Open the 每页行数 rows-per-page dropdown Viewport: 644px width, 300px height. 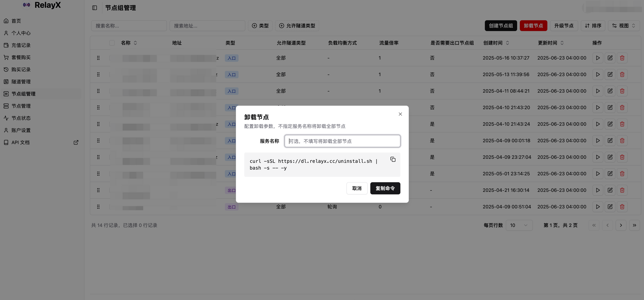(x=519, y=225)
